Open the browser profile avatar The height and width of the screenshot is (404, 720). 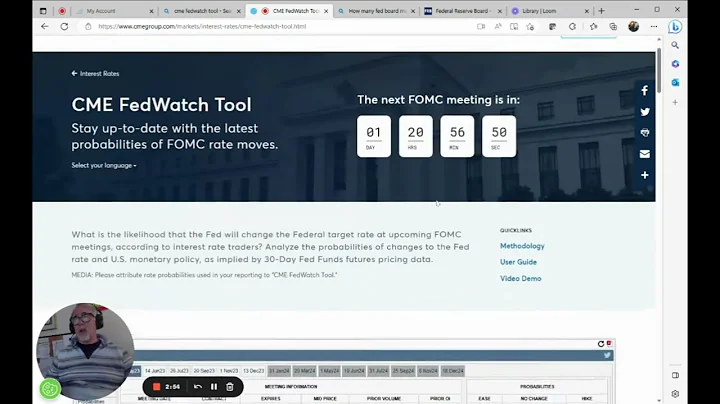634,27
